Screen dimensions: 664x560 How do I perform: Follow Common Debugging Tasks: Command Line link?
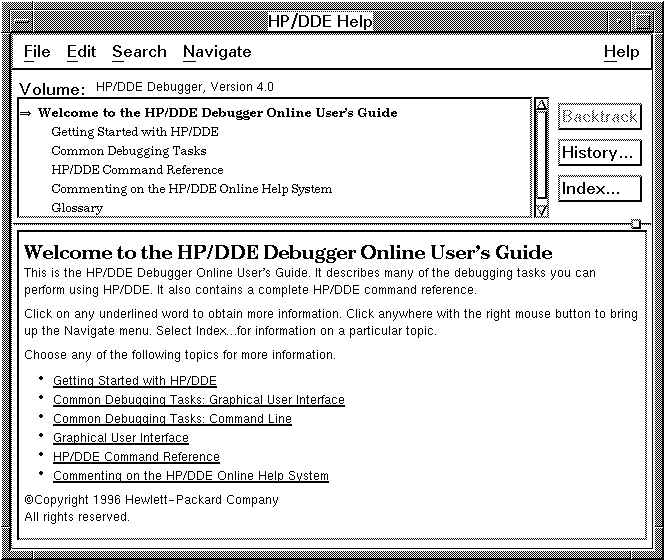(172, 419)
